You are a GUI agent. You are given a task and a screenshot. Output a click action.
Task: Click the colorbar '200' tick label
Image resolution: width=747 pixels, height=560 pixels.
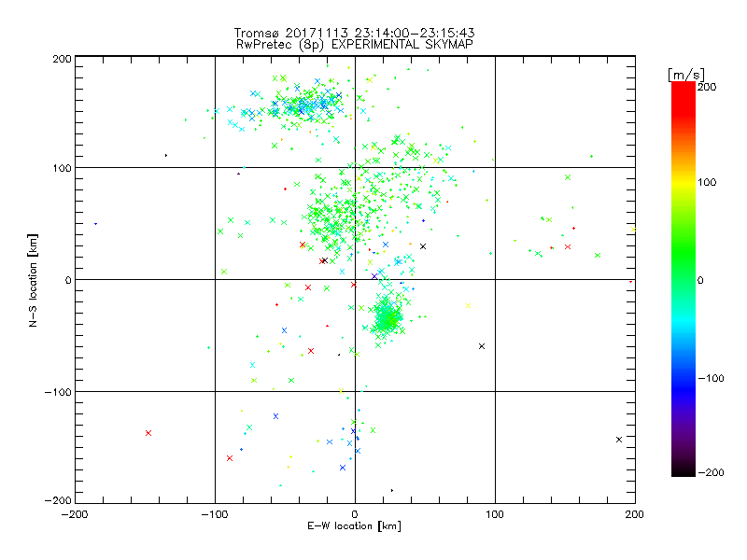[x=707, y=87]
